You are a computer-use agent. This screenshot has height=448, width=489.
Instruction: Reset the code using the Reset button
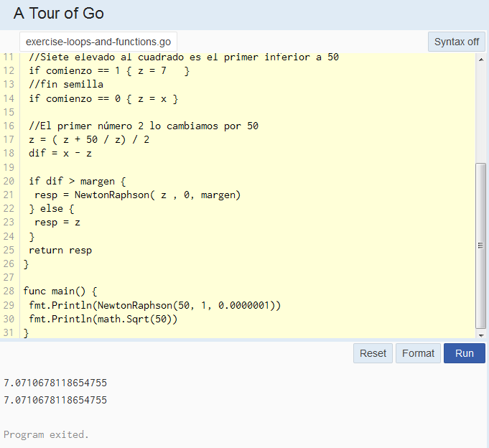point(373,353)
